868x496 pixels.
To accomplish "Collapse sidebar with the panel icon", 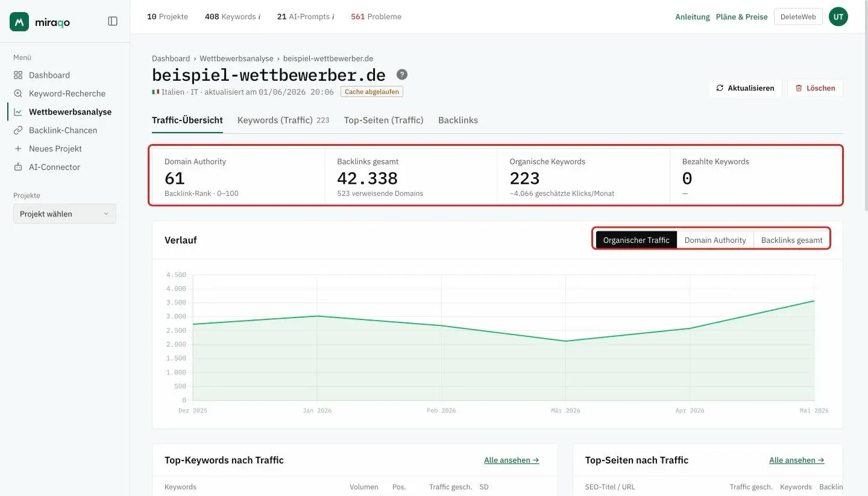I will click(113, 21).
